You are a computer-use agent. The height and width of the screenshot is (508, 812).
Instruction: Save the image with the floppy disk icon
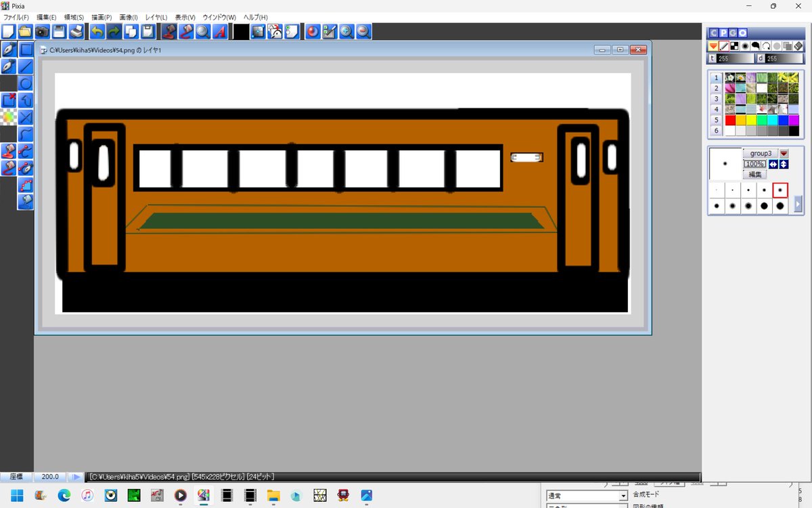tap(59, 31)
